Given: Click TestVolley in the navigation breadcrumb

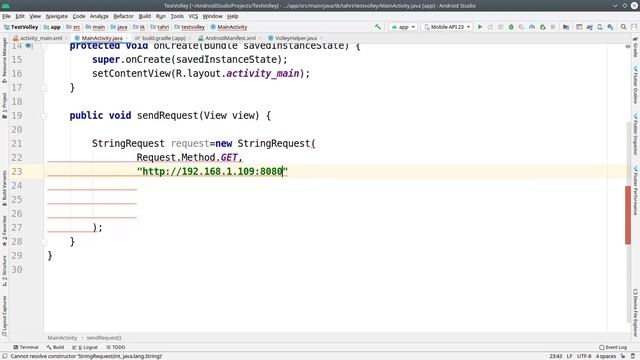Looking at the screenshot, I should coord(21,27).
